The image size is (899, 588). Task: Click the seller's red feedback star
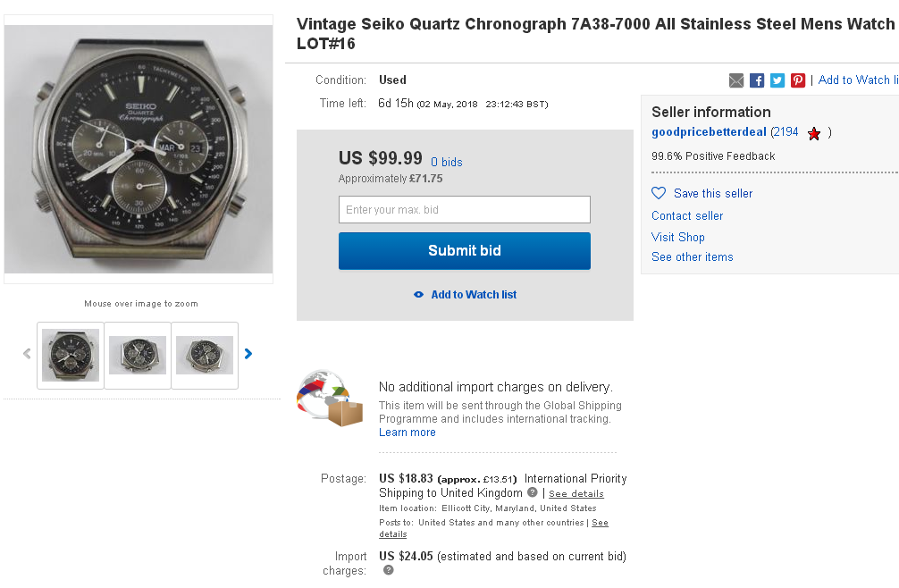click(814, 133)
